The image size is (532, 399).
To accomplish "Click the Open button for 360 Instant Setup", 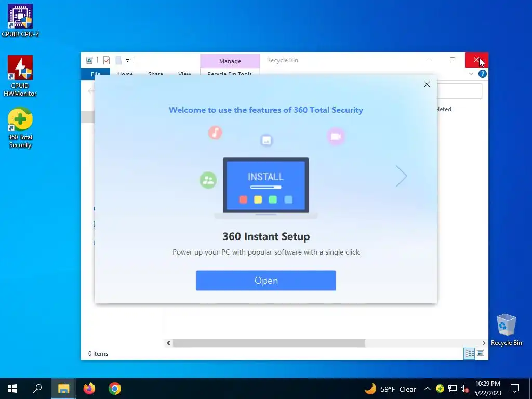I will click(265, 280).
